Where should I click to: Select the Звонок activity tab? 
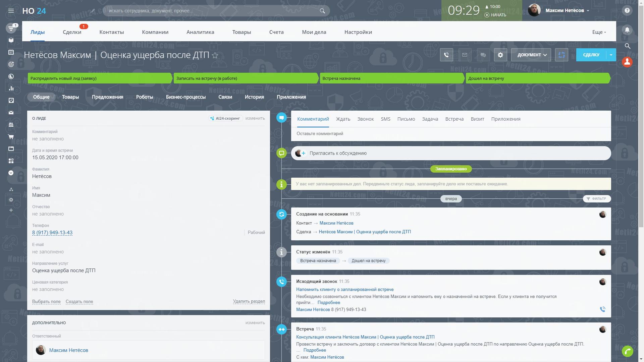pos(365,119)
